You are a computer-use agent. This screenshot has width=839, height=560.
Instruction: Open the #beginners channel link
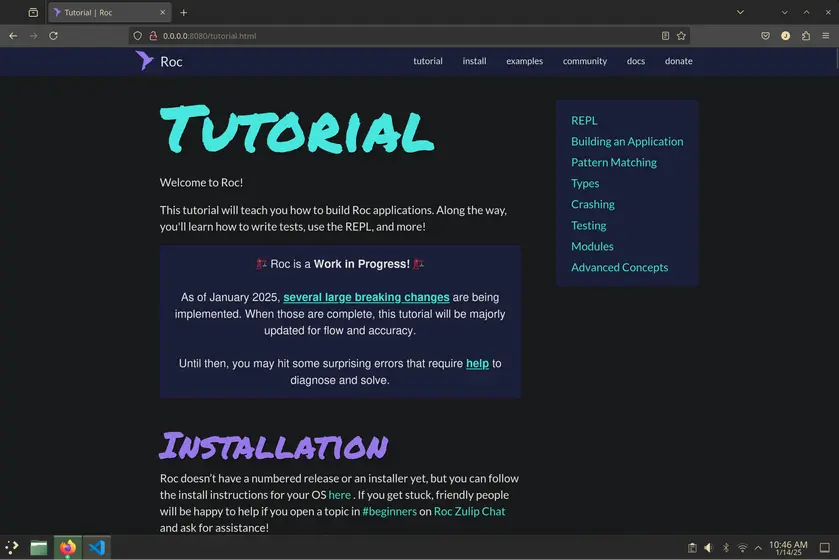[389, 511]
